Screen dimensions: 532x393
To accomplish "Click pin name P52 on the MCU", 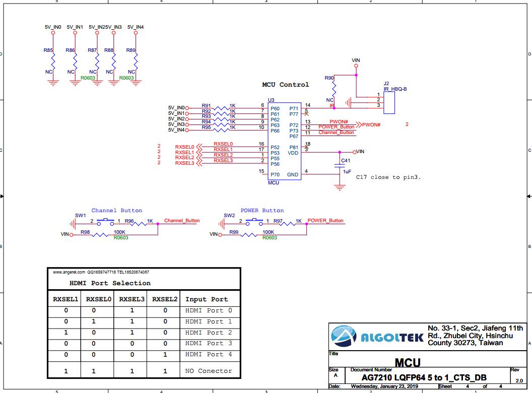I will tap(275, 147).
